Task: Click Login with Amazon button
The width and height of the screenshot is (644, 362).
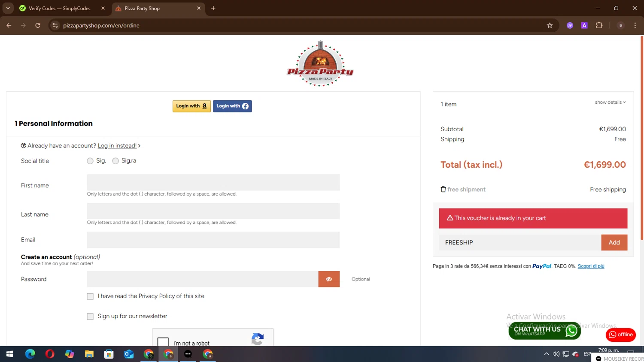Action: (x=191, y=106)
